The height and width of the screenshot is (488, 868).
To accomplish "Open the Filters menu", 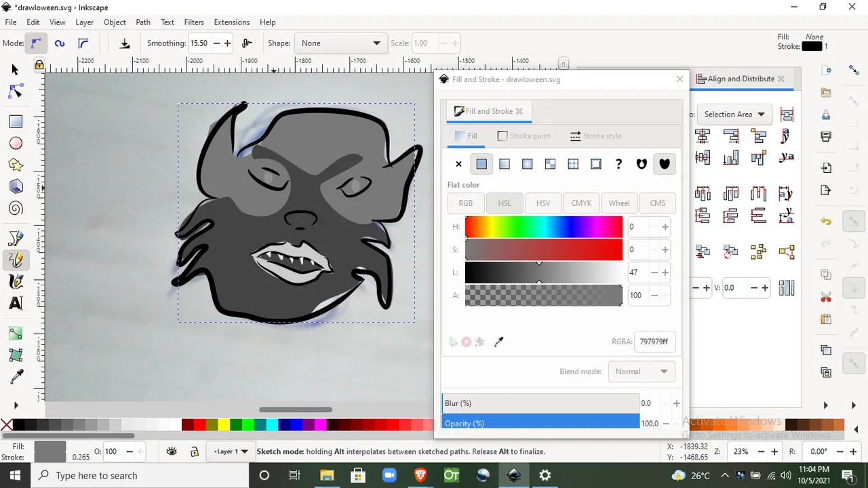I will pos(194,22).
